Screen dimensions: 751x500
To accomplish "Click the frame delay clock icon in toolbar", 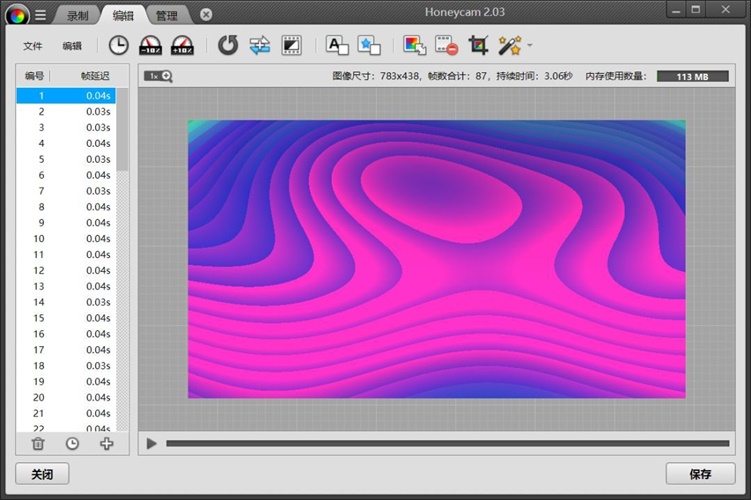I will 118,45.
